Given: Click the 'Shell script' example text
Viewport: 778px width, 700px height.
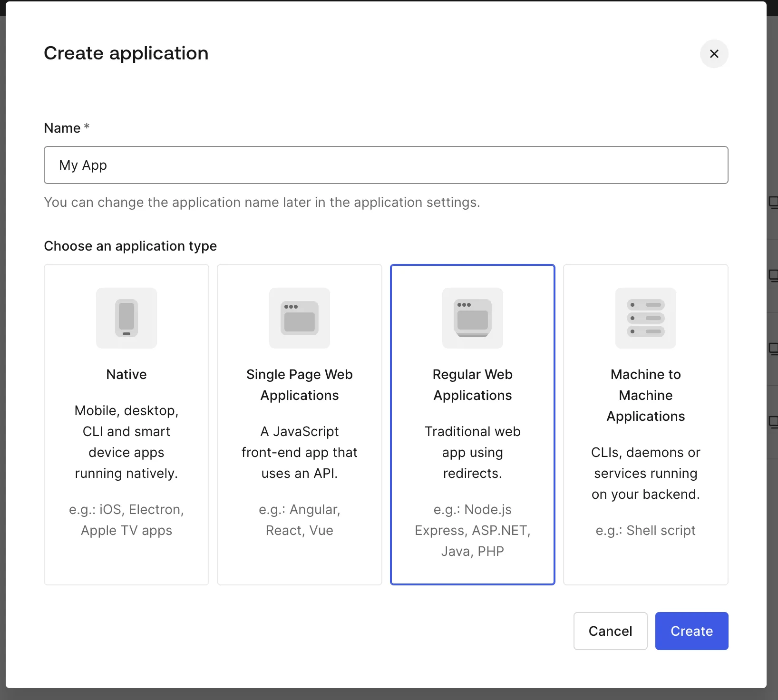Looking at the screenshot, I should (x=645, y=530).
